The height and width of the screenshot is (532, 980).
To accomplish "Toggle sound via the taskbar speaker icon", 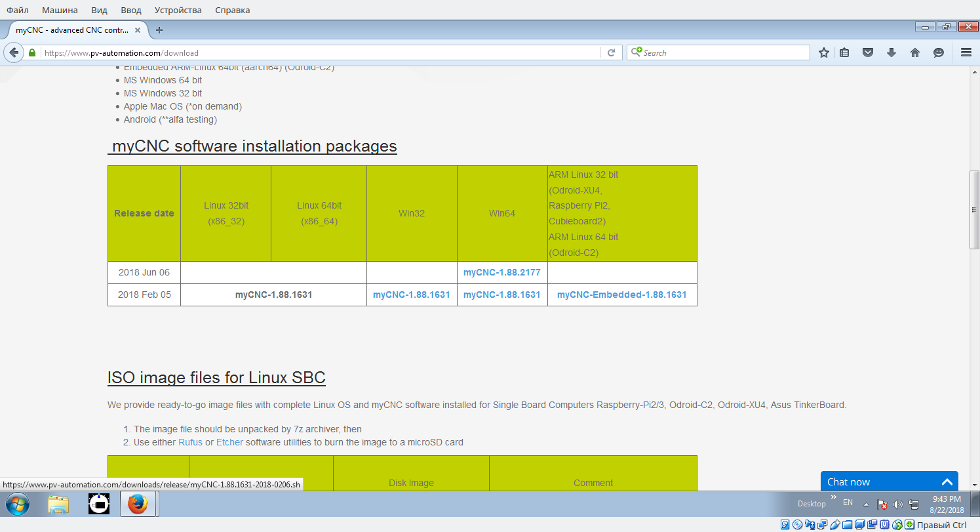I will [x=897, y=504].
